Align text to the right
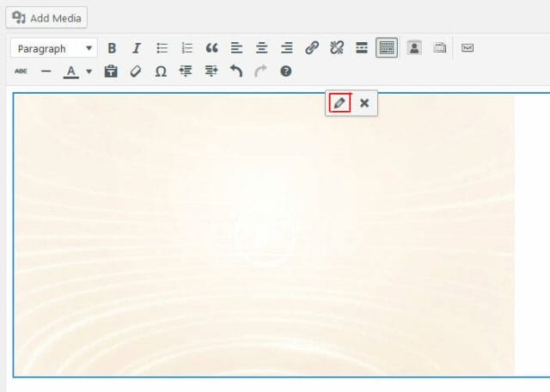This screenshot has width=550, height=392. [286, 49]
